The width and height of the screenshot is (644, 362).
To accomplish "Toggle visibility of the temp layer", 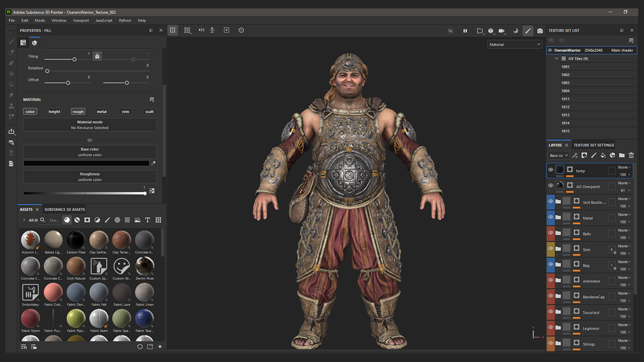I will coord(551,170).
